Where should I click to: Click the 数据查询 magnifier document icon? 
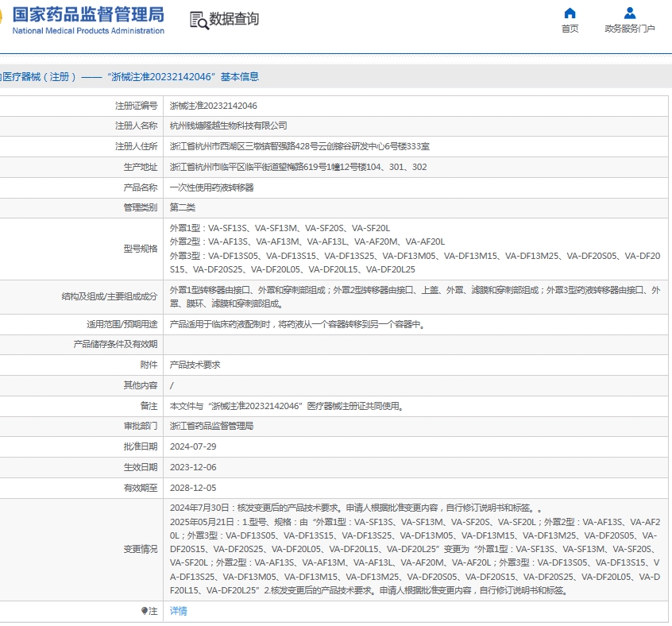click(x=199, y=20)
